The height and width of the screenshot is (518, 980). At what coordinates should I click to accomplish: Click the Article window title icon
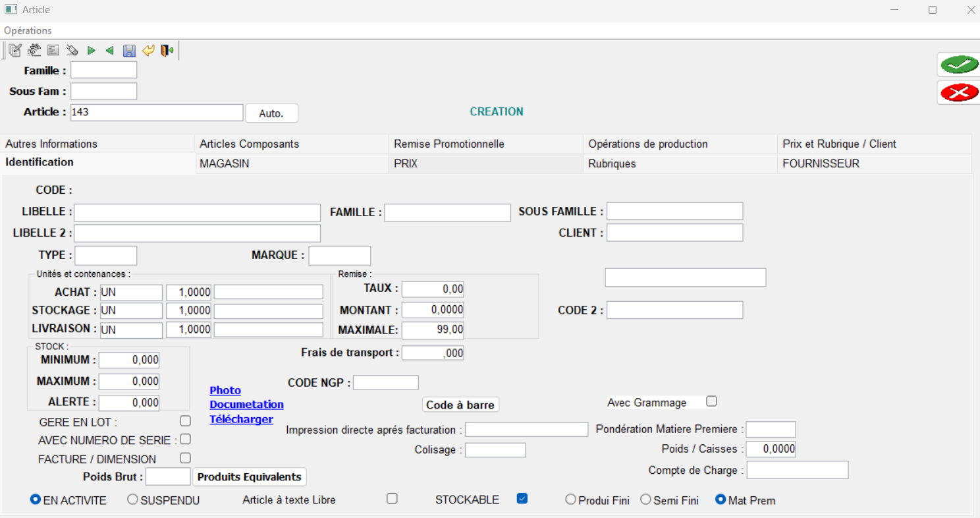point(11,10)
